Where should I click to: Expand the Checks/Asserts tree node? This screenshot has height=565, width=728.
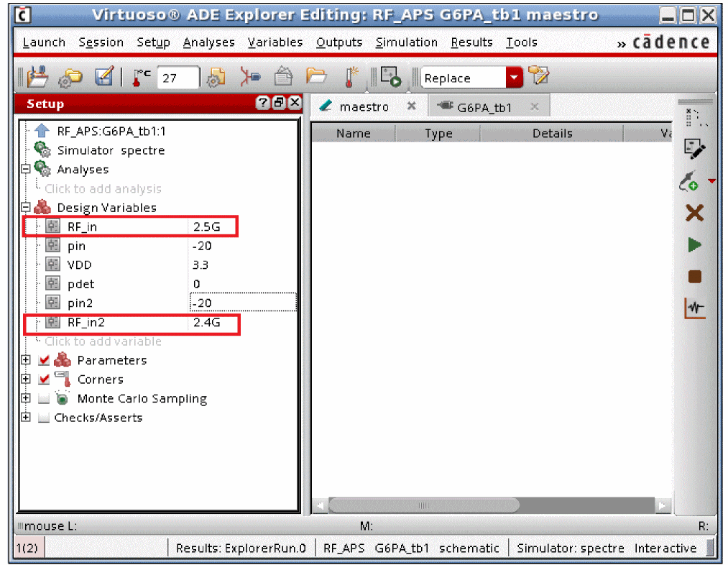[26, 417]
